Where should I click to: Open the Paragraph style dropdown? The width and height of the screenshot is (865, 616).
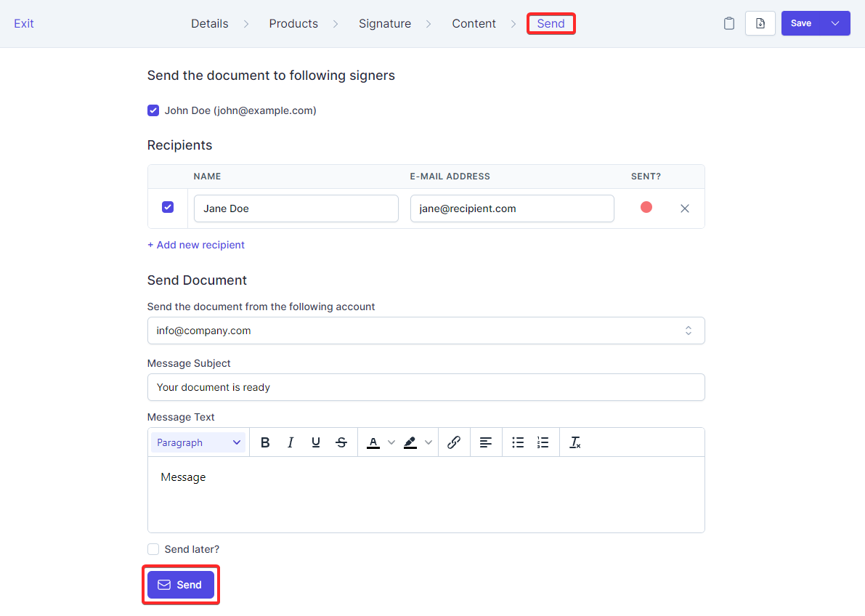(x=198, y=442)
